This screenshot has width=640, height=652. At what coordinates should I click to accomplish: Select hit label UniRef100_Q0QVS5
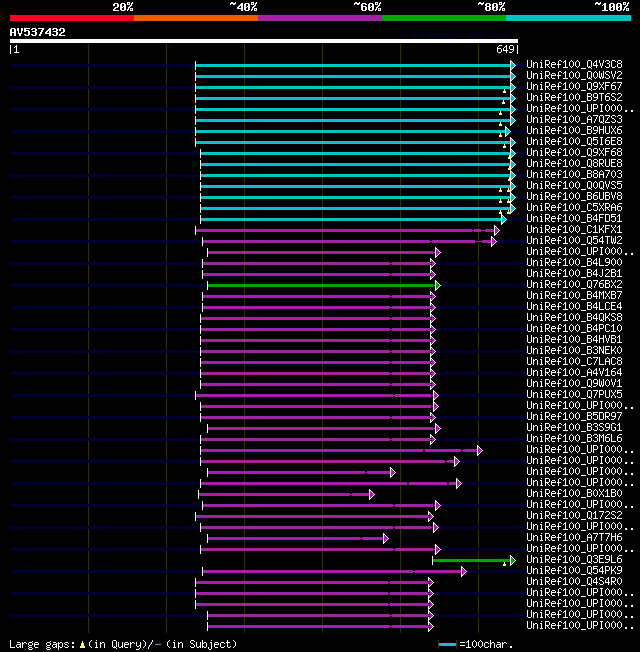(574, 186)
